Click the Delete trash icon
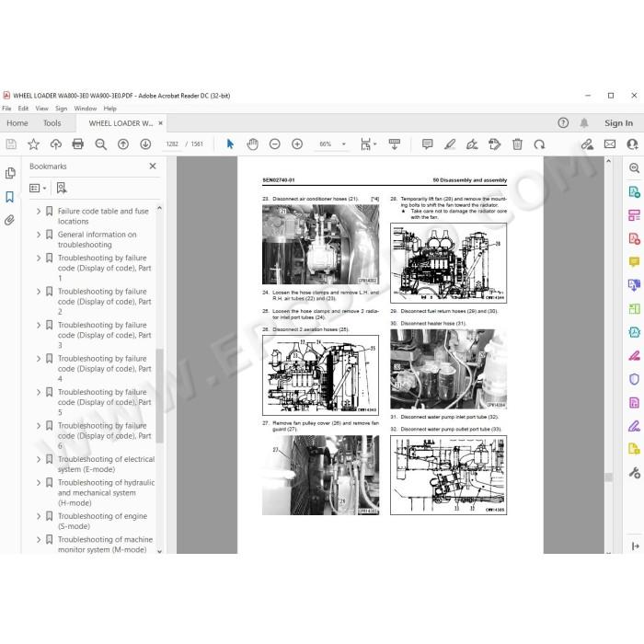 click(x=517, y=144)
